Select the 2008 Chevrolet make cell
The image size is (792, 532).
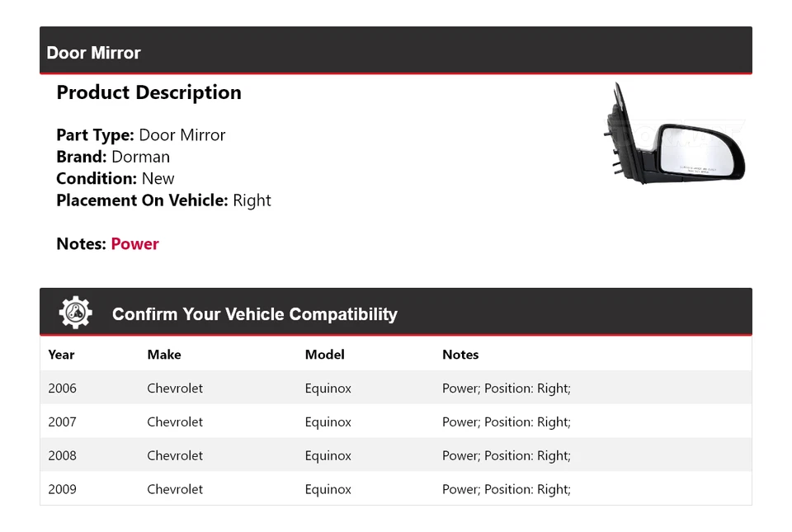pyautogui.click(x=175, y=455)
